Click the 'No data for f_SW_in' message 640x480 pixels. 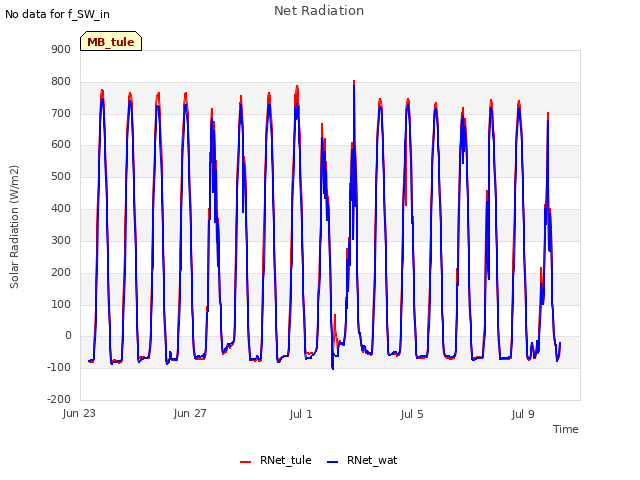tap(57, 14)
